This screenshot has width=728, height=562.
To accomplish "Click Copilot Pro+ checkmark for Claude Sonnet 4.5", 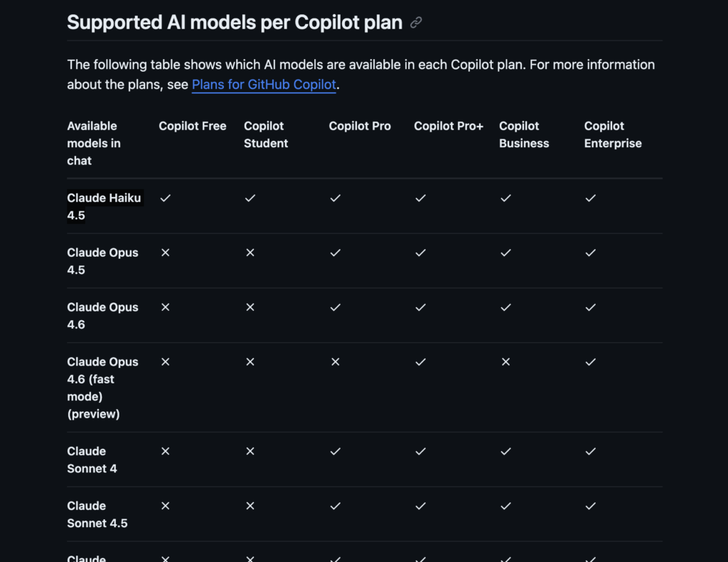I will click(420, 506).
